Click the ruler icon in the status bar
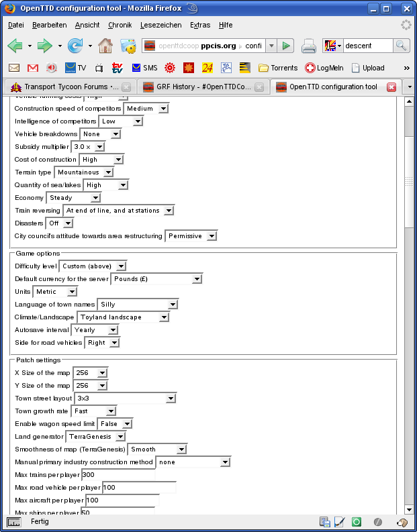The width and height of the screenshot is (417, 532). click(14, 522)
